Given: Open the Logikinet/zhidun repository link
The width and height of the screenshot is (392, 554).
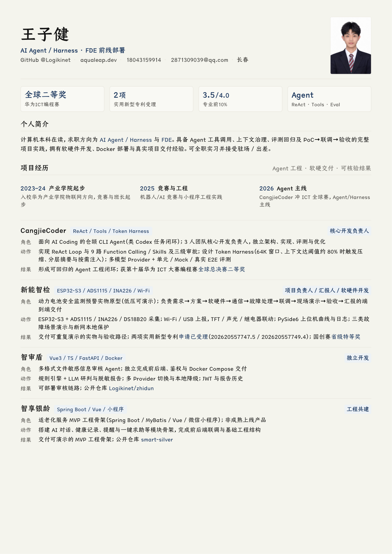Looking at the screenshot, I should (x=131, y=388).
